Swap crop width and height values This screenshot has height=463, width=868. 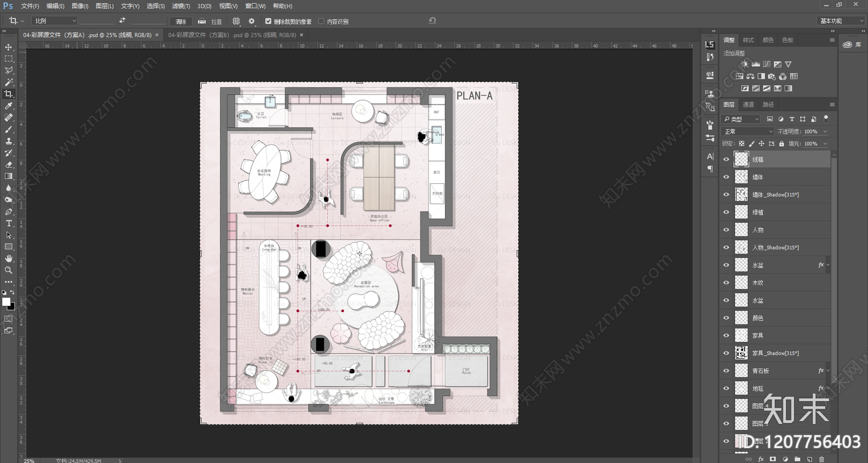122,20
